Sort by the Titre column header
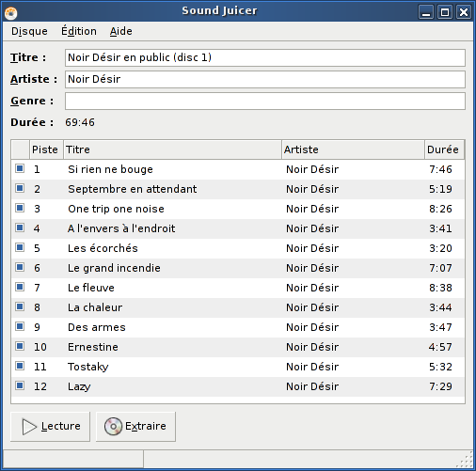Screen dimensions: 476x471 click(172, 149)
